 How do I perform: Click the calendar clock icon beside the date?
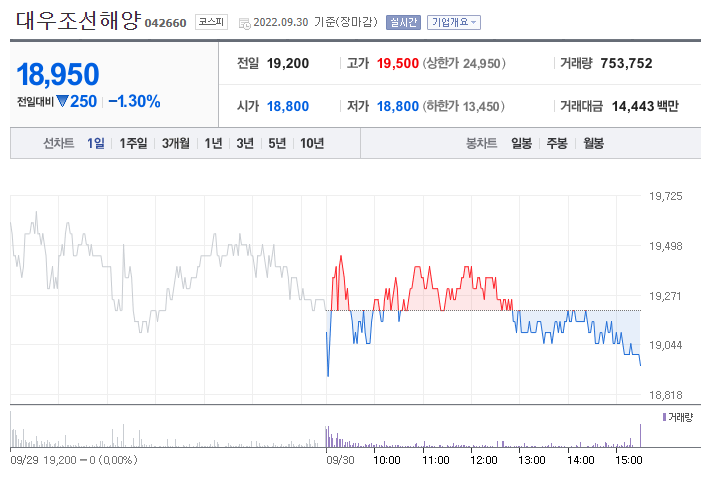[x=245, y=24]
